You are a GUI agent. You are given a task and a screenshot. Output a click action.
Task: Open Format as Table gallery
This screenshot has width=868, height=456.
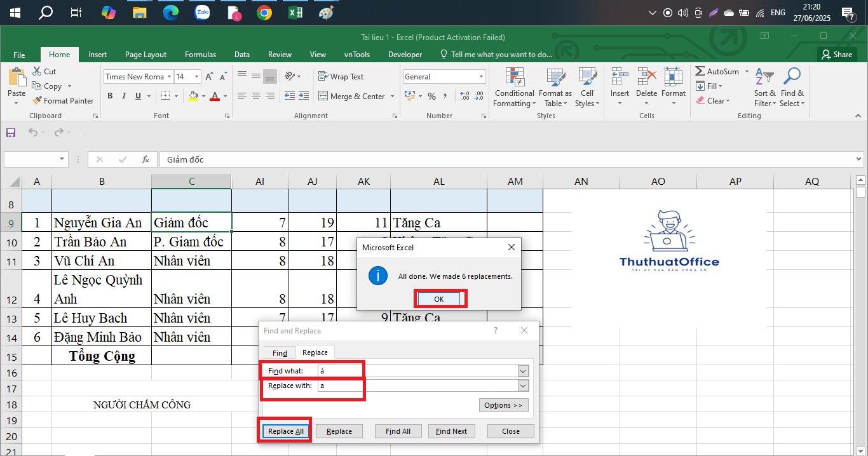pyautogui.click(x=555, y=88)
